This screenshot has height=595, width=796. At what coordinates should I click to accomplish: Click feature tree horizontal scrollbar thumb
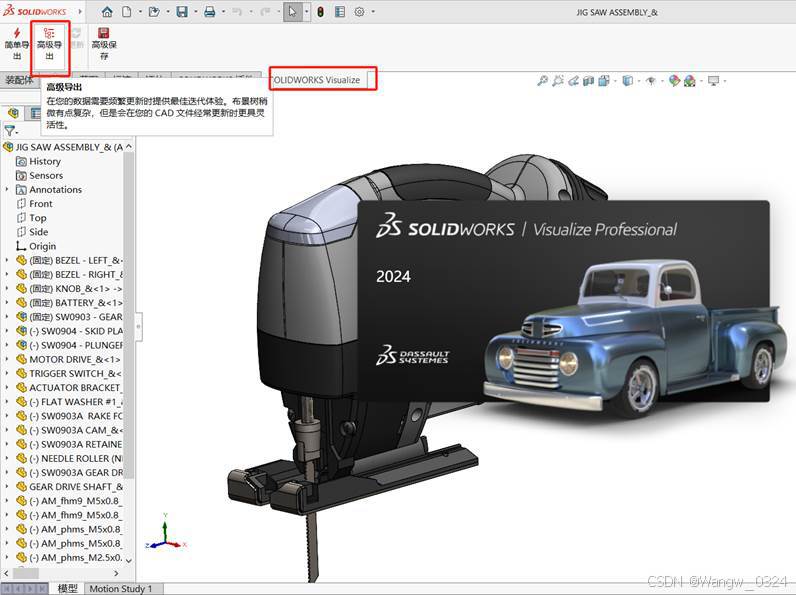(25, 573)
